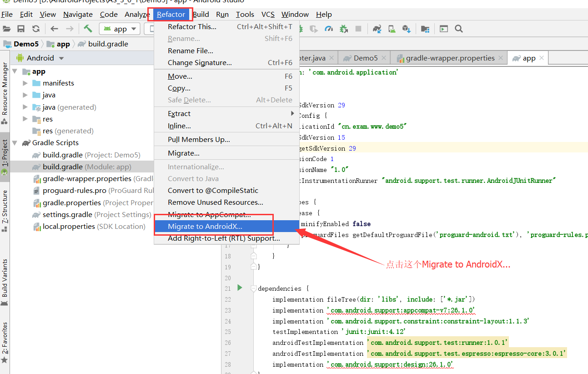This screenshot has width=588, height=374.
Task: Open the File menu
Action: (7, 15)
